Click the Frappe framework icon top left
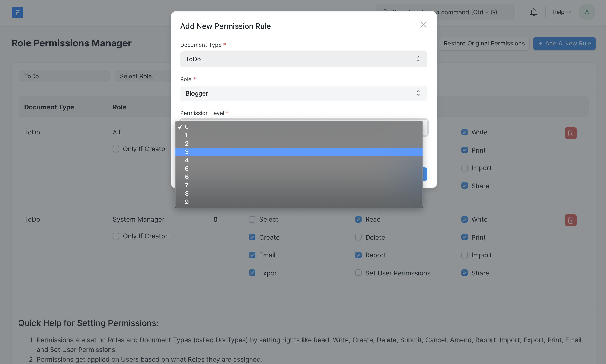 [17, 12]
